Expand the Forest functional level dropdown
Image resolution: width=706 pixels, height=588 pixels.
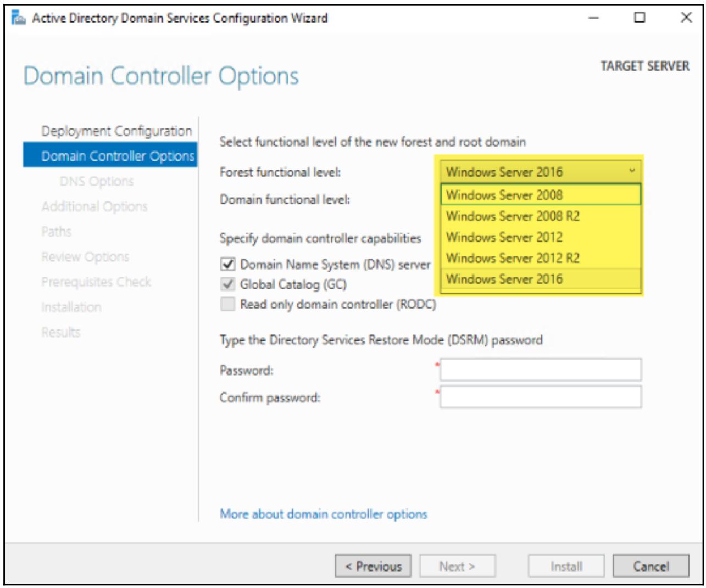pos(632,171)
